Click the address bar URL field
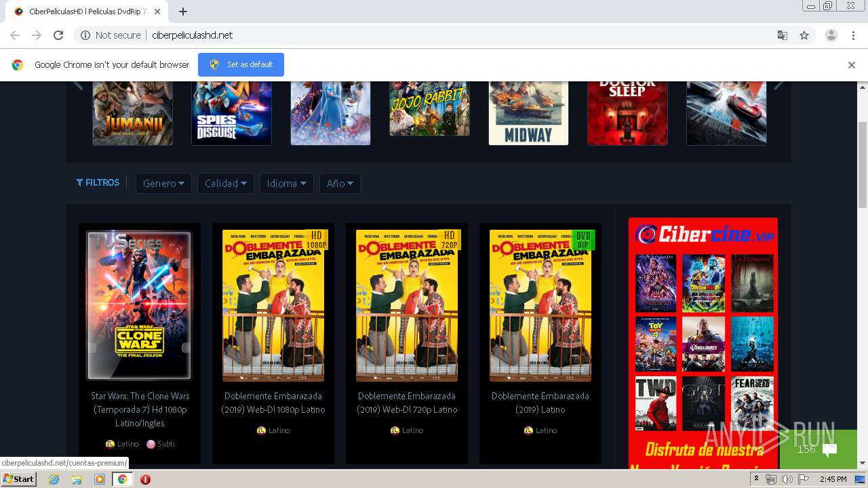The width and height of the screenshot is (868, 488). click(x=434, y=35)
